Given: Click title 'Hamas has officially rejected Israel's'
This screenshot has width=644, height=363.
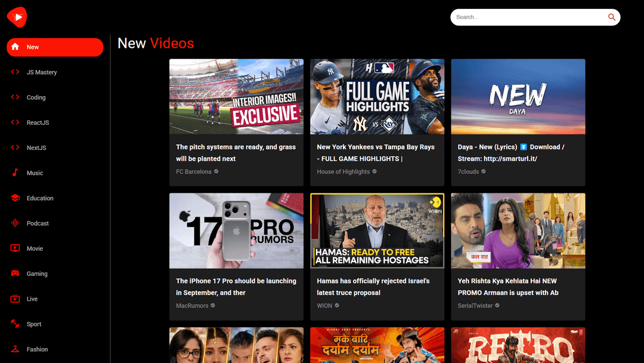Looking at the screenshot, I should [x=373, y=287].
